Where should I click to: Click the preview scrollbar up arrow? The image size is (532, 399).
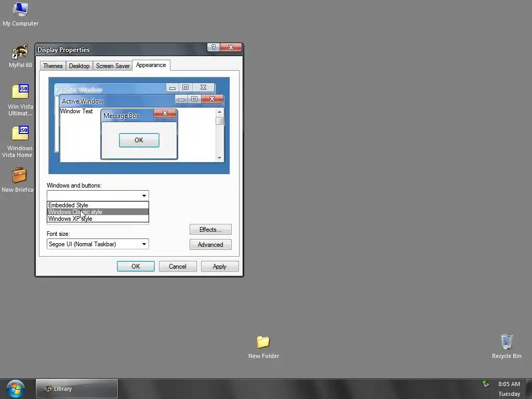click(x=220, y=112)
